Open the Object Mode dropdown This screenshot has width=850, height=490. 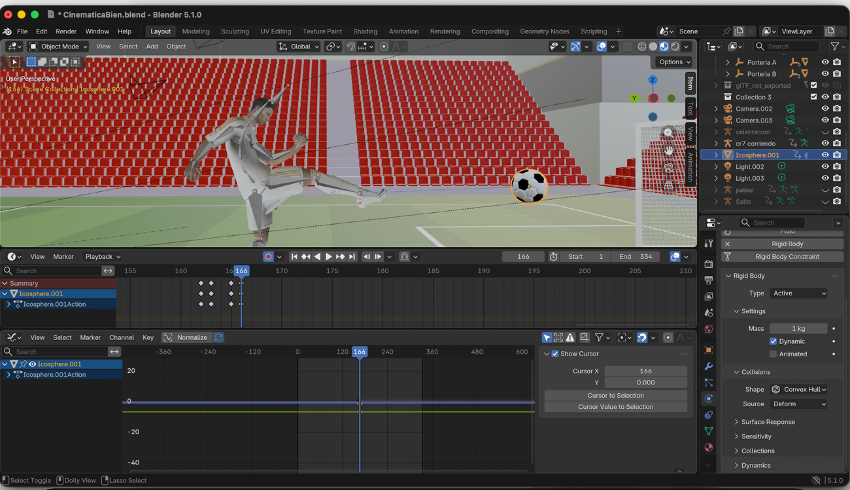coord(59,46)
